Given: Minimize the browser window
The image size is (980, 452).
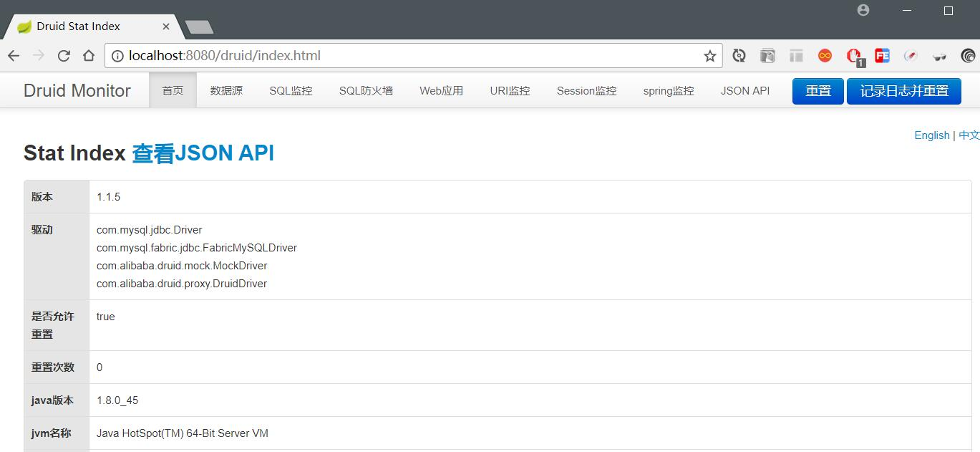Looking at the screenshot, I should click(x=907, y=10).
